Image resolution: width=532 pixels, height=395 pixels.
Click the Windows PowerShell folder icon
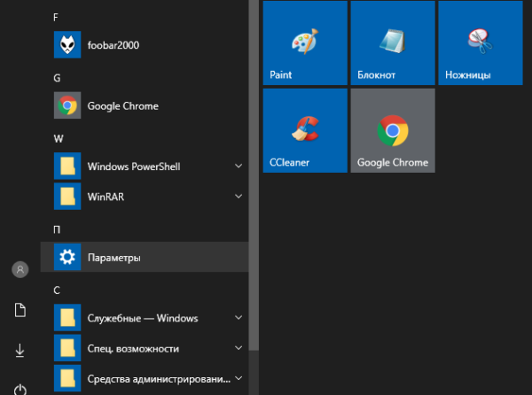[67, 166]
